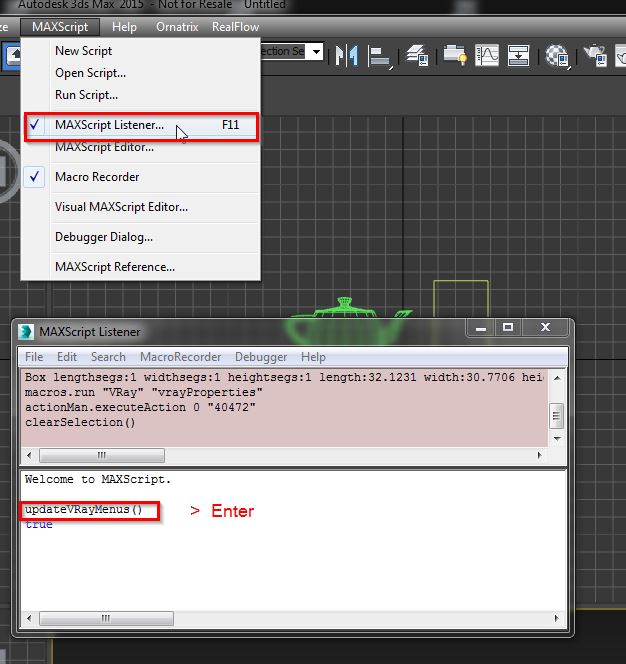Open the Help menu in main menu bar
626x664 pixels.
(x=124, y=27)
